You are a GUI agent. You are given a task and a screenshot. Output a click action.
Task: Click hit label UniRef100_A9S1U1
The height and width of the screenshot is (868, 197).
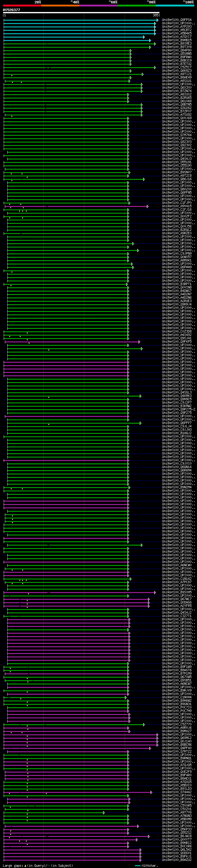177,81
